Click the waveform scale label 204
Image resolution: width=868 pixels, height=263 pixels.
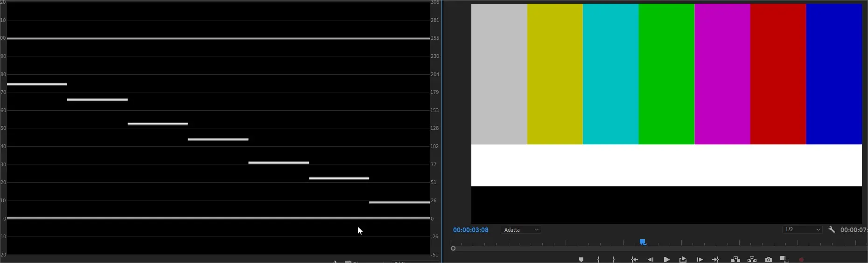point(434,74)
